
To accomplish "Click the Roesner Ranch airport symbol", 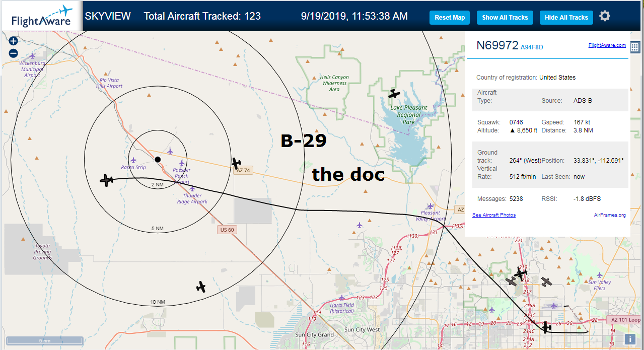I will 182,163.
